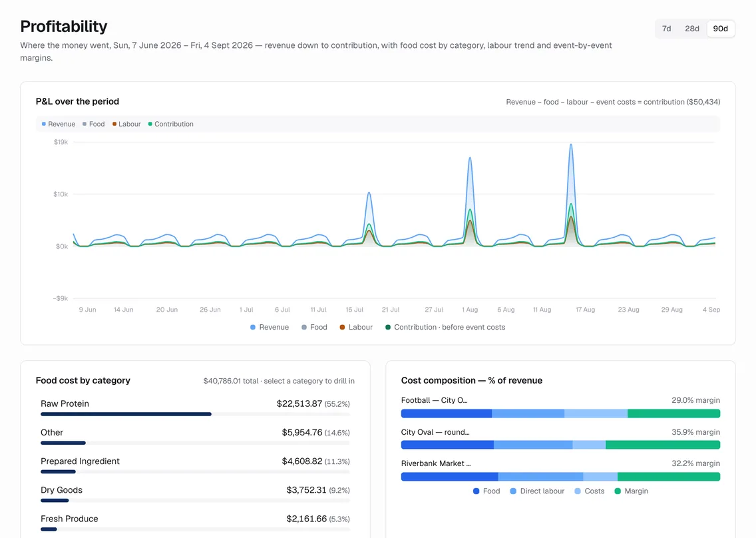Click the $5,954.76 amount for Other

[302, 432]
